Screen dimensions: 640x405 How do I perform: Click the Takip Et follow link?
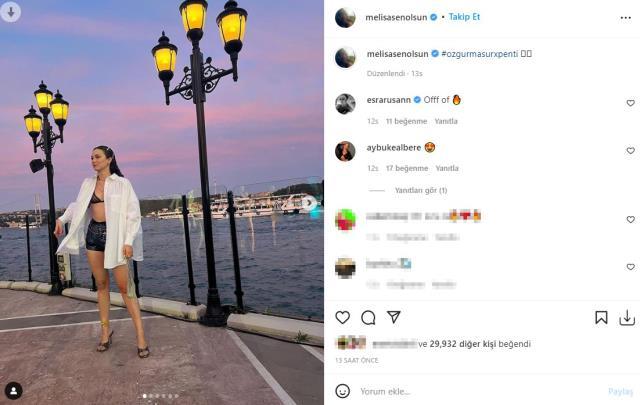click(464, 17)
